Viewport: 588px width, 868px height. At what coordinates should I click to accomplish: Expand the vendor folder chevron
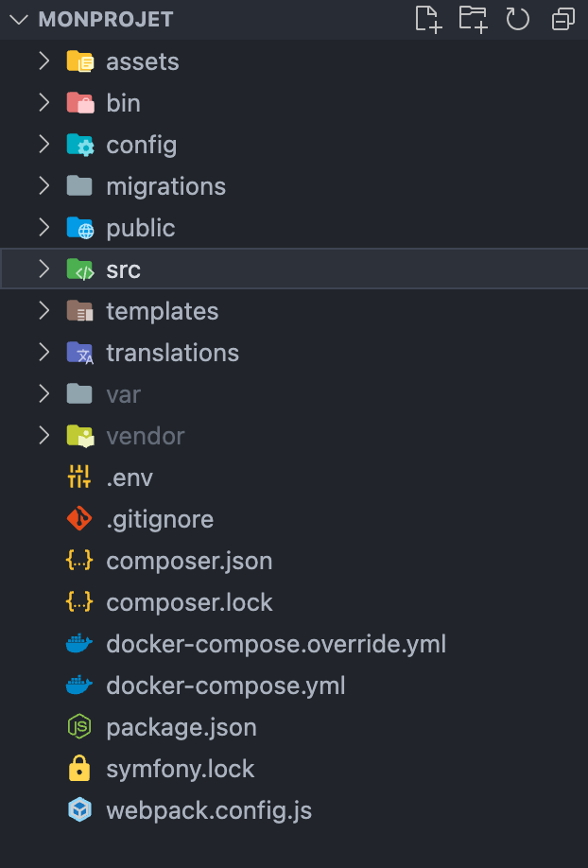click(x=43, y=436)
